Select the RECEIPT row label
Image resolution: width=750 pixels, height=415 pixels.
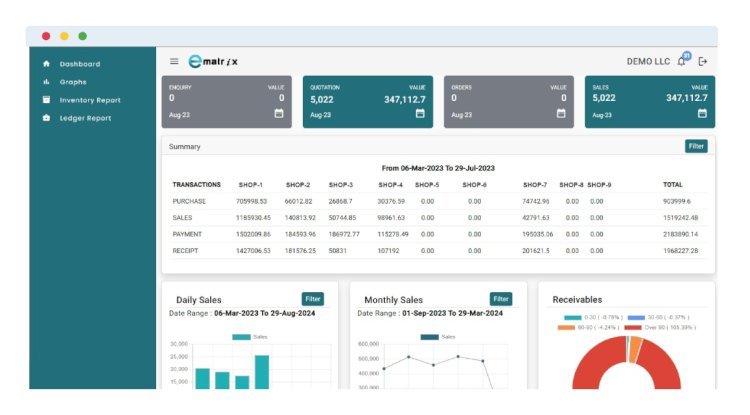(185, 251)
